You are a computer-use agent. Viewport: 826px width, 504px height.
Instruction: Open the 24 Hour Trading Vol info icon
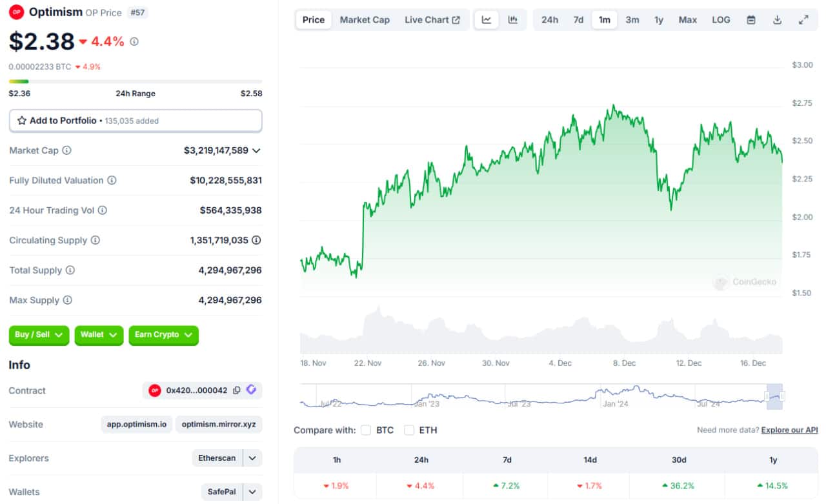(x=102, y=210)
